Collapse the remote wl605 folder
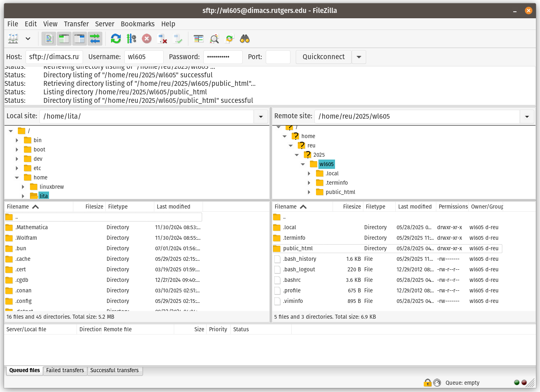The width and height of the screenshot is (540, 392). [x=303, y=164]
